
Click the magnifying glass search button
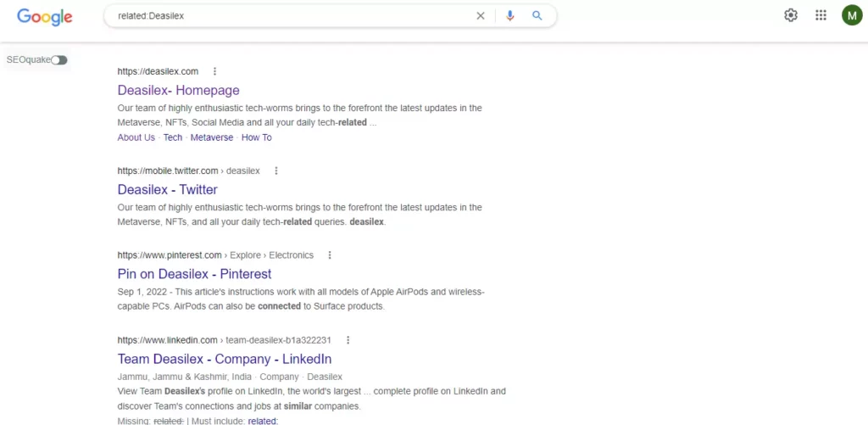click(537, 15)
